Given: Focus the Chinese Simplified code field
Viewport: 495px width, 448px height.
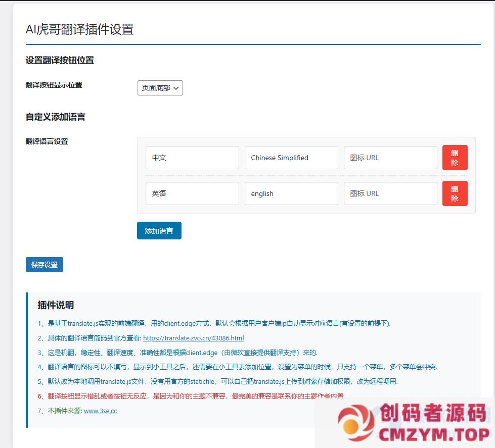Looking at the screenshot, I should click(291, 158).
